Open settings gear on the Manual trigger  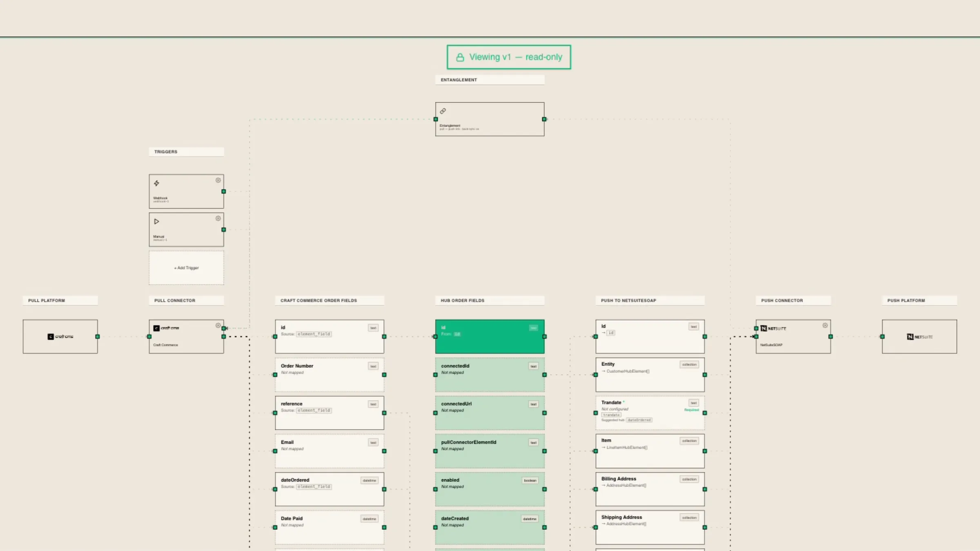[x=218, y=218]
